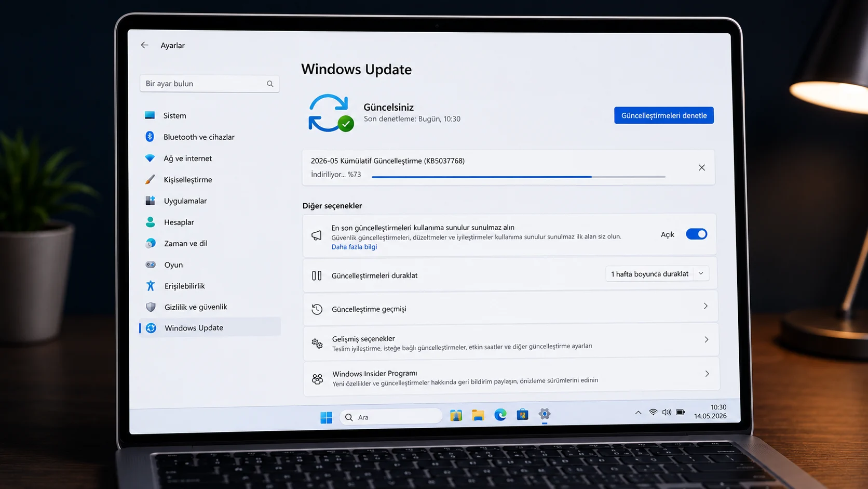Image resolution: width=868 pixels, height=489 pixels.
Task: Click the battery icon in system tray
Action: point(681,412)
